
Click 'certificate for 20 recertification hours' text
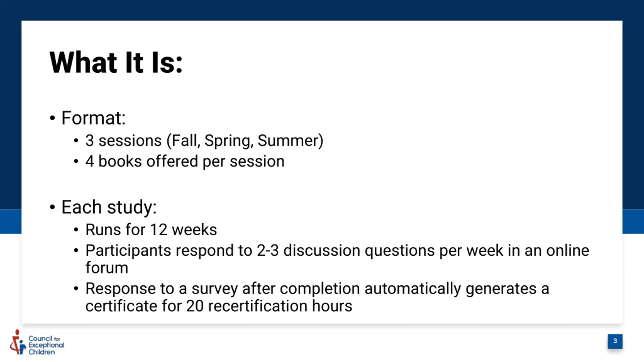(x=219, y=306)
